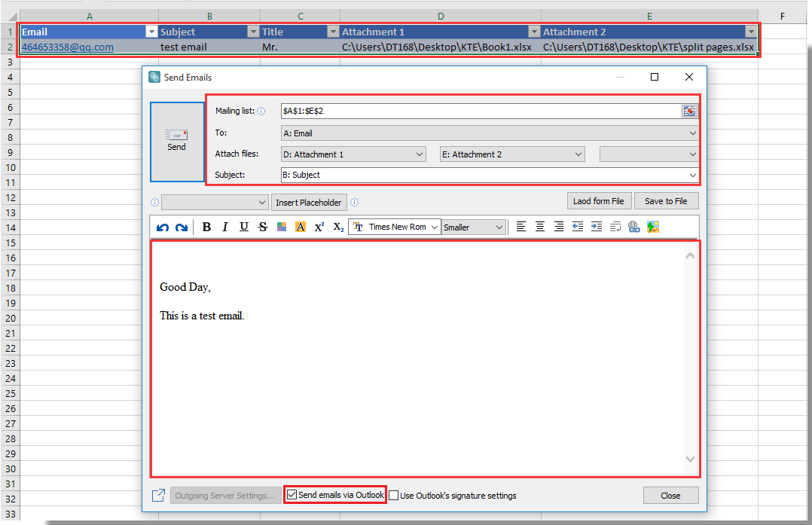Select the superscript icon
Image resolution: width=812 pixels, height=525 pixels.
[319, 226]
